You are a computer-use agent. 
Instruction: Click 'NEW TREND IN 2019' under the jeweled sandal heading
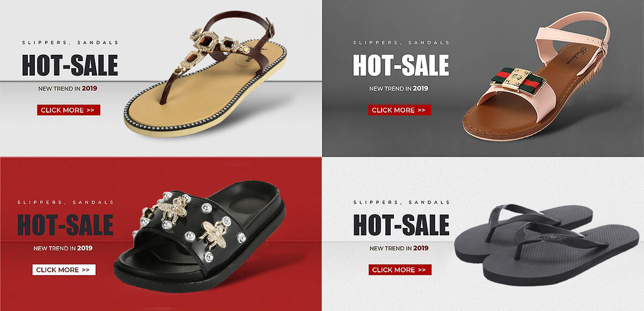(68, 88)
